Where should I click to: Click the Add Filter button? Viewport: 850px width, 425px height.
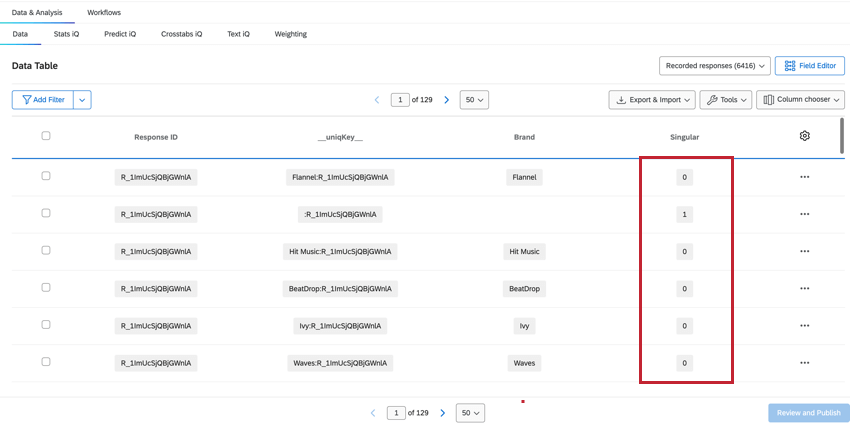pyautogui.click(x=42, y=100)
